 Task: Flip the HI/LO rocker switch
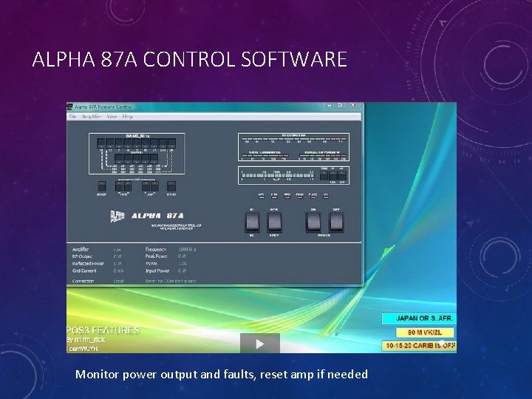click(x=252, y=222)
